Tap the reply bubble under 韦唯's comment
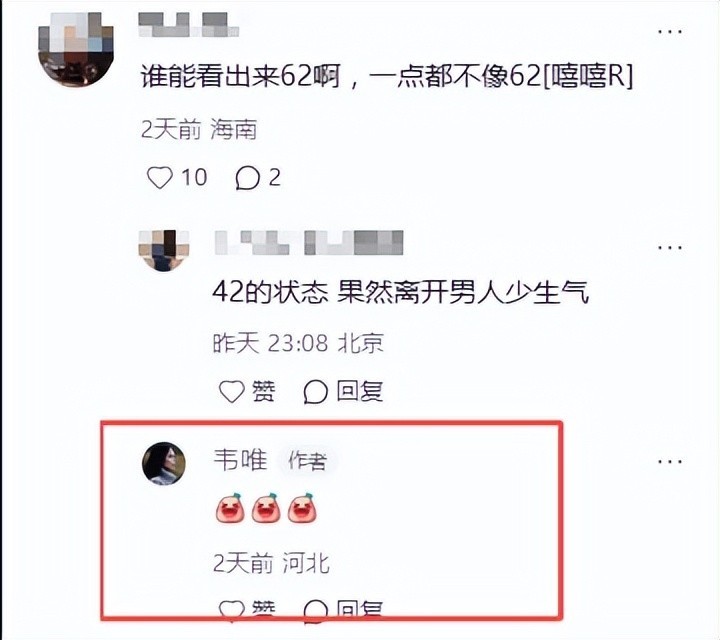 click(315, 610)
